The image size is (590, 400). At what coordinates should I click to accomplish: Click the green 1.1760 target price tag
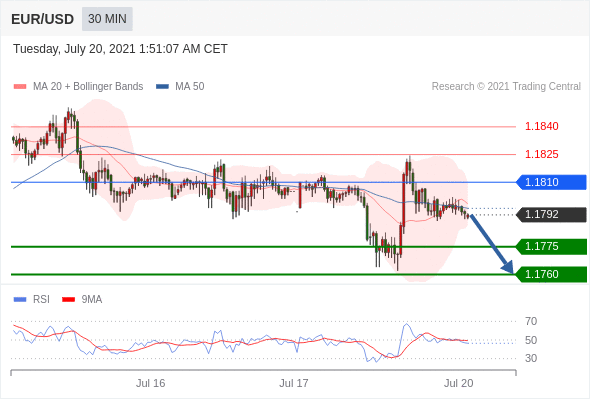[551, 274]
